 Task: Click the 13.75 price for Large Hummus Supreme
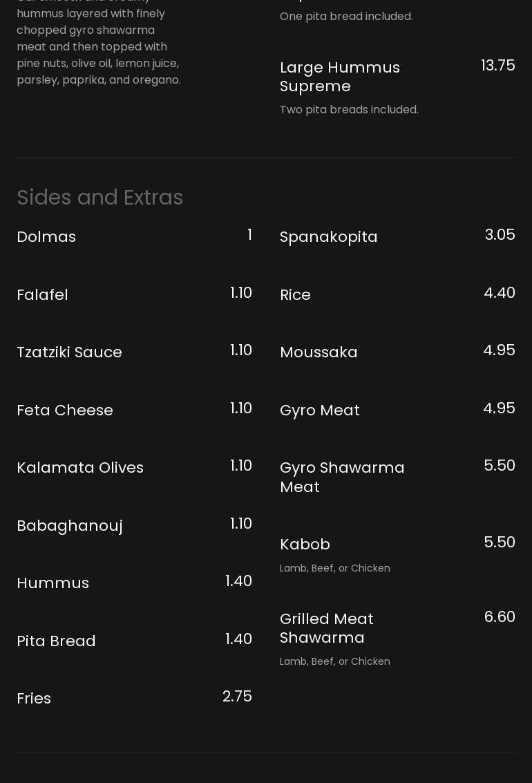pyautogui.click(x=497, y=65)
